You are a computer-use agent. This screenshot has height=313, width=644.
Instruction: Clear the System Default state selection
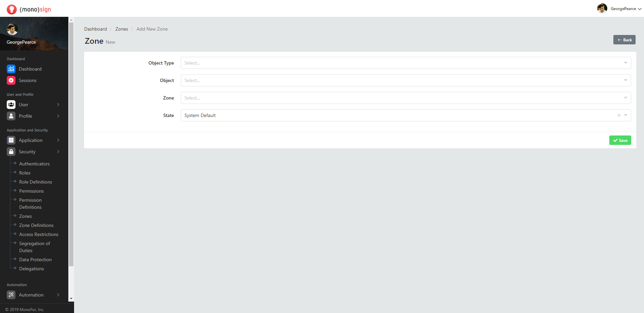point(619,115)
